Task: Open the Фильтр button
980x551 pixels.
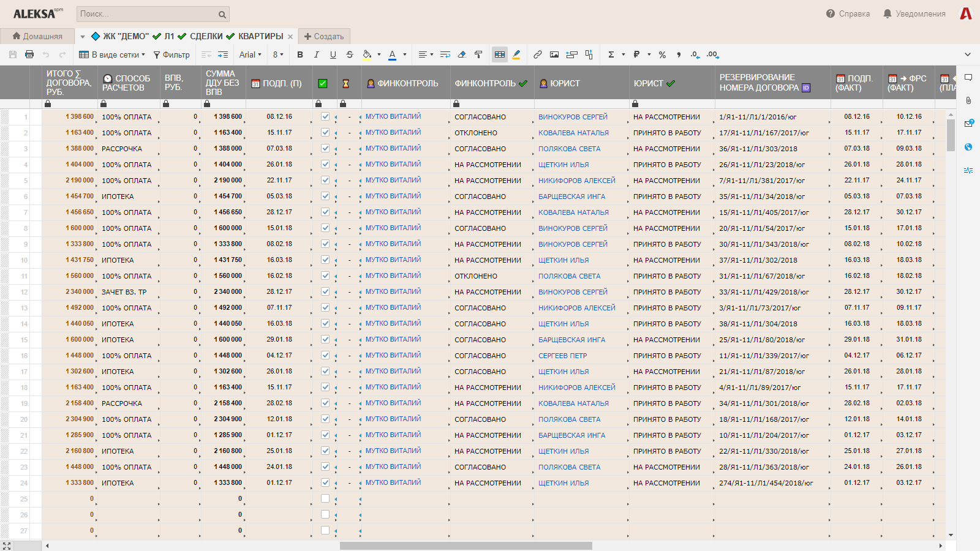Action: pyautogui.click(x=171, y=54)
